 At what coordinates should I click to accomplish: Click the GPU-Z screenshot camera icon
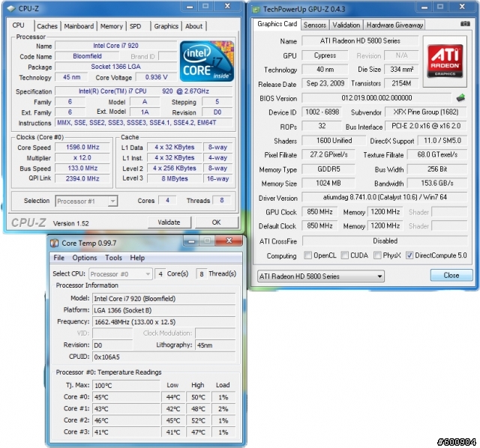pyautogui.click(x=465, y=24)
